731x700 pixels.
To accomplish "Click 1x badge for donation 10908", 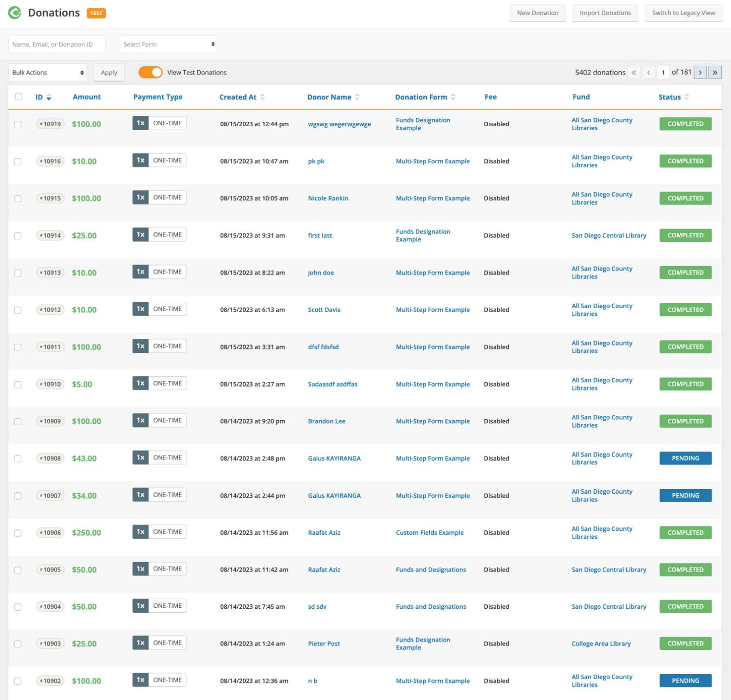I will [x=140, y=457].
